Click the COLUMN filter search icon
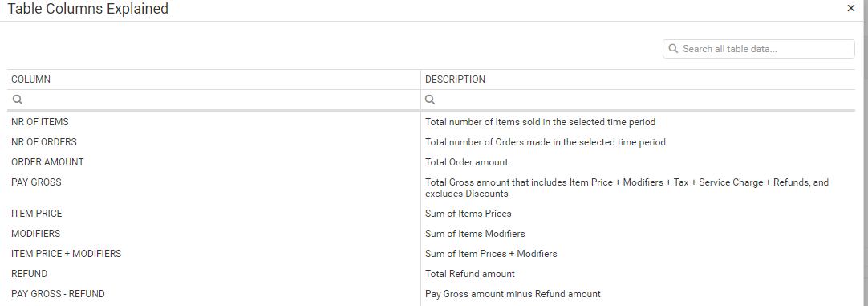Viewport: 868px width, 306px height. [17, 100]
